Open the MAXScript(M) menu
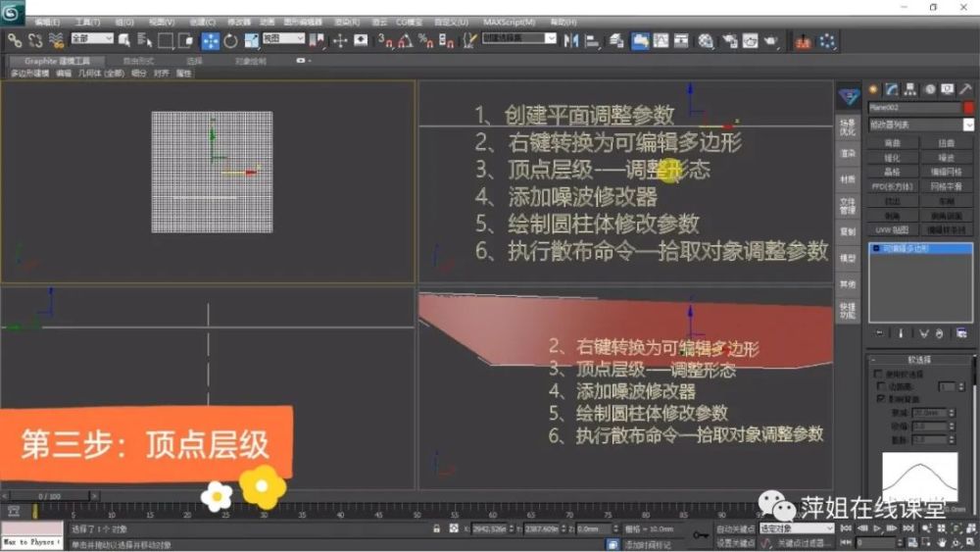 [510, 22]
